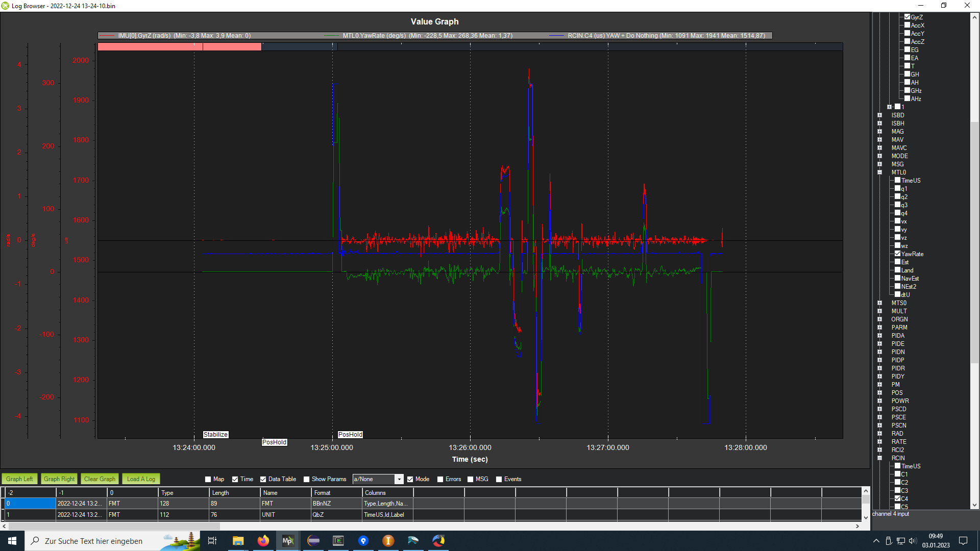
Task: Enable the Map checkbox
Action: pyautogui.click(x=209, y=479)
